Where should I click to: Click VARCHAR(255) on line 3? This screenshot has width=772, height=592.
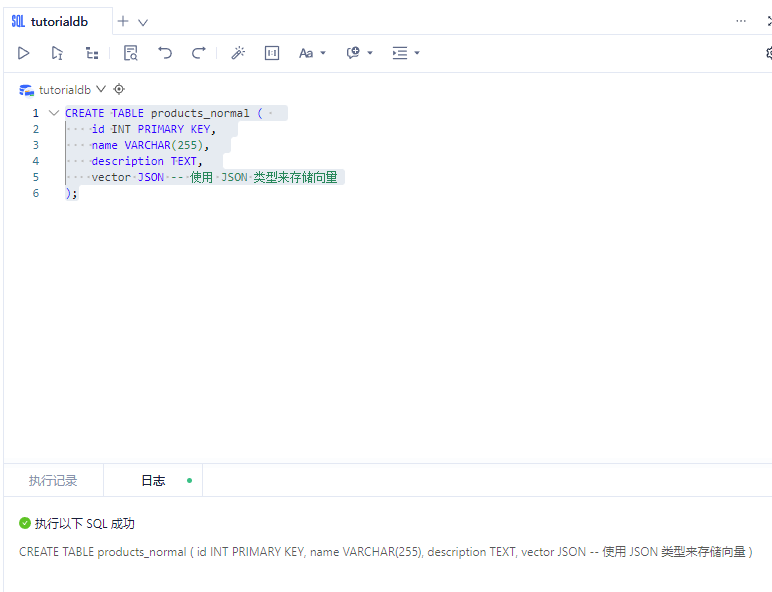pyautogui.click(x=163, y=145)
